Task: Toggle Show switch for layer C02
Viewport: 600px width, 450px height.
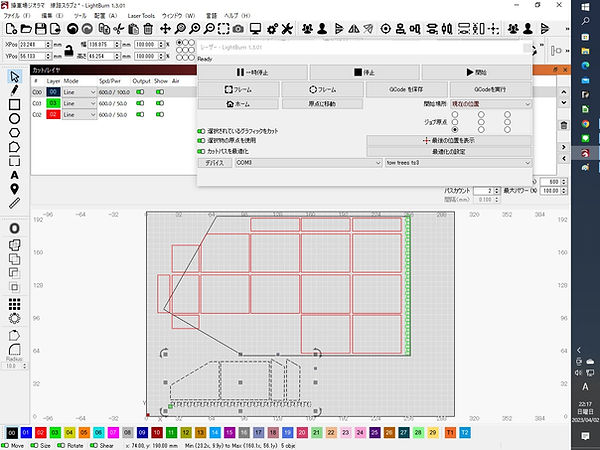Action: [x=160, y=114]
